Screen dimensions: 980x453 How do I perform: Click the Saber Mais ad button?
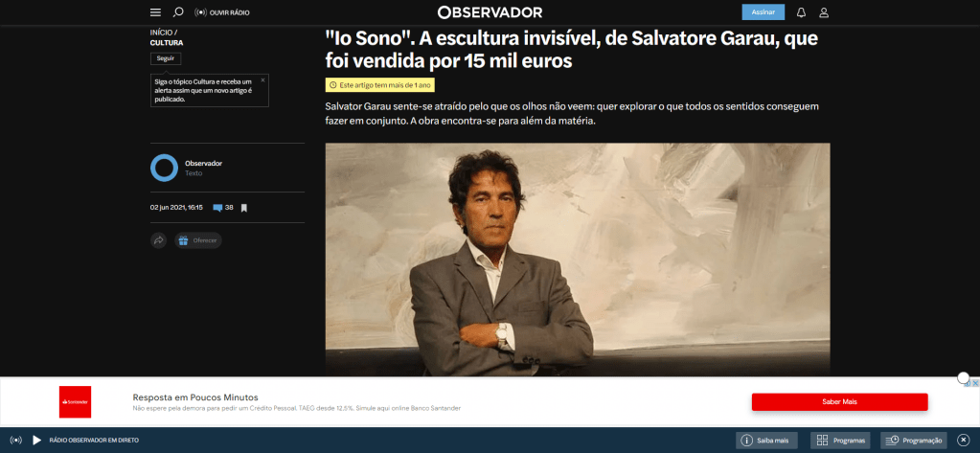pos(839,402)
